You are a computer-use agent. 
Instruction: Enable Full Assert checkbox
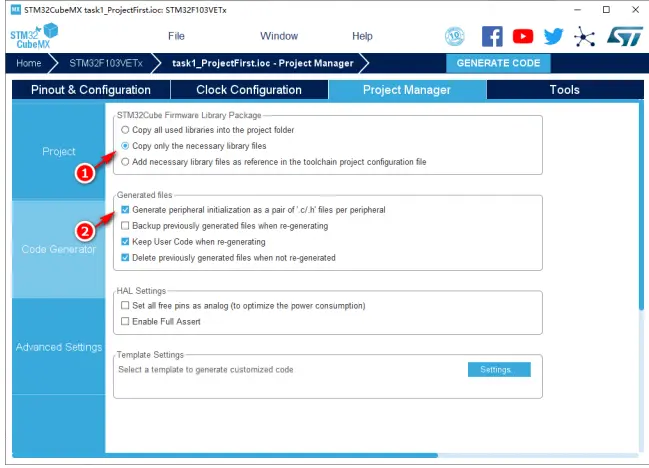[125, 322]
